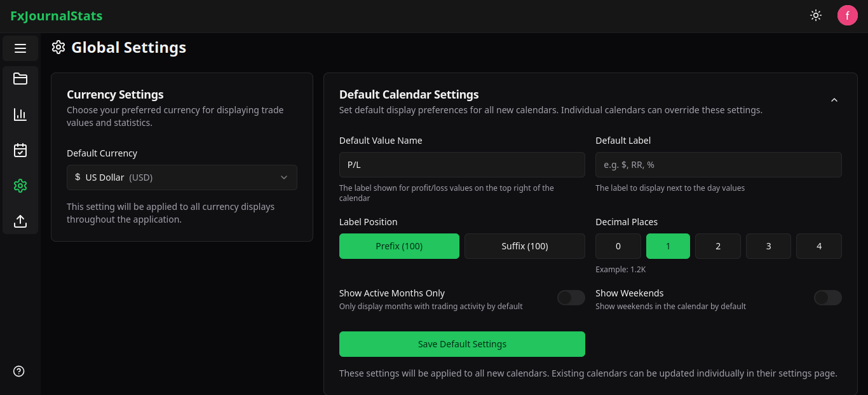This screenshot has height=395, width=868.
Task: Enable the Show Weekends switch
Action: point(827,297)
